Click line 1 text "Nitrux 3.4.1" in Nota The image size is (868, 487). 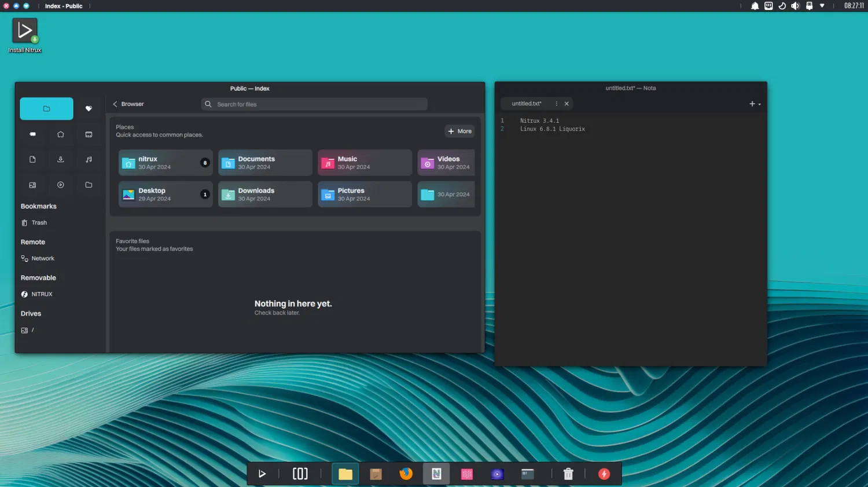[x=539, y=121]
